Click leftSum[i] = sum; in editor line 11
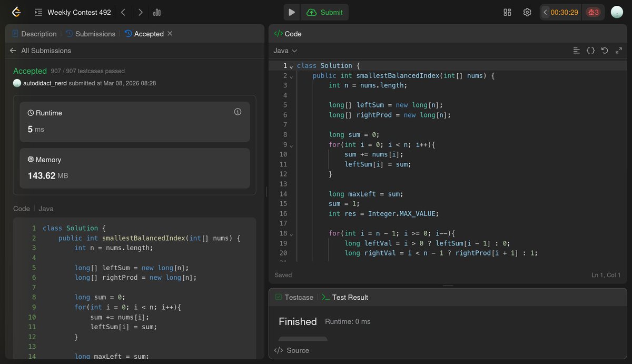 (x=378, y=164)
